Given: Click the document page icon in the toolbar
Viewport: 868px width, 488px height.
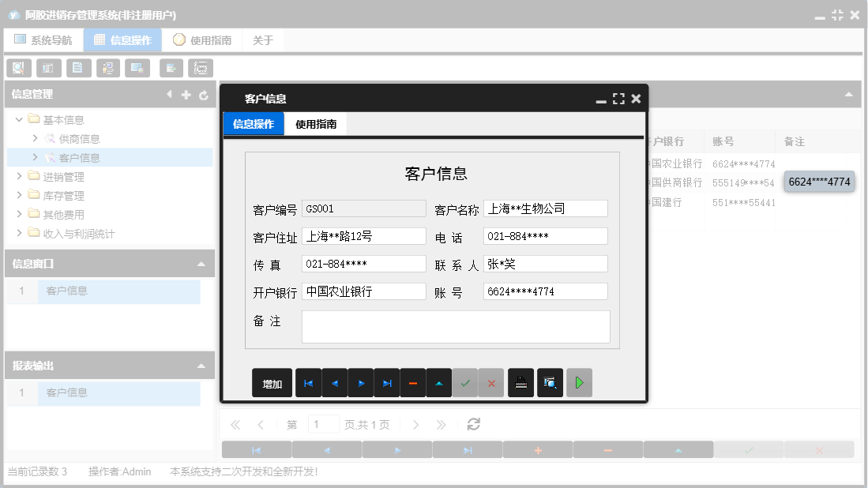Looking at the screenshot, I should [x=78, y=68].
